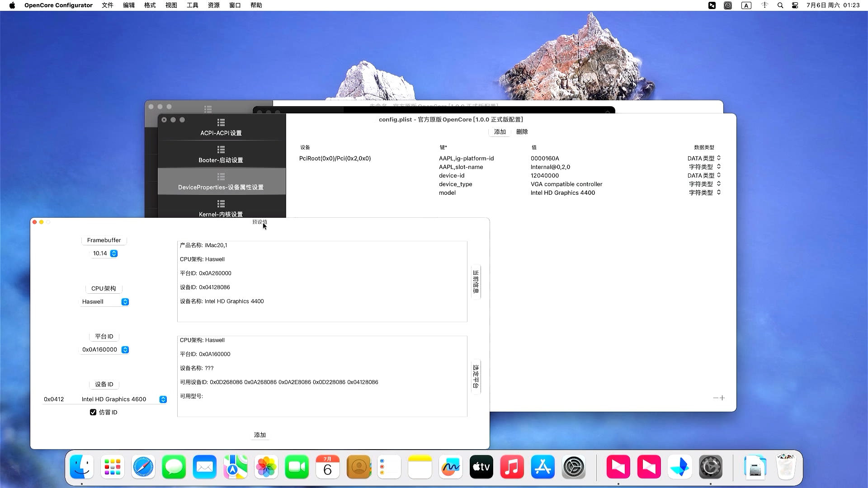Click 删除 in config.plist toolbar
Screen dimensions: 868x488
coord(522,132)
